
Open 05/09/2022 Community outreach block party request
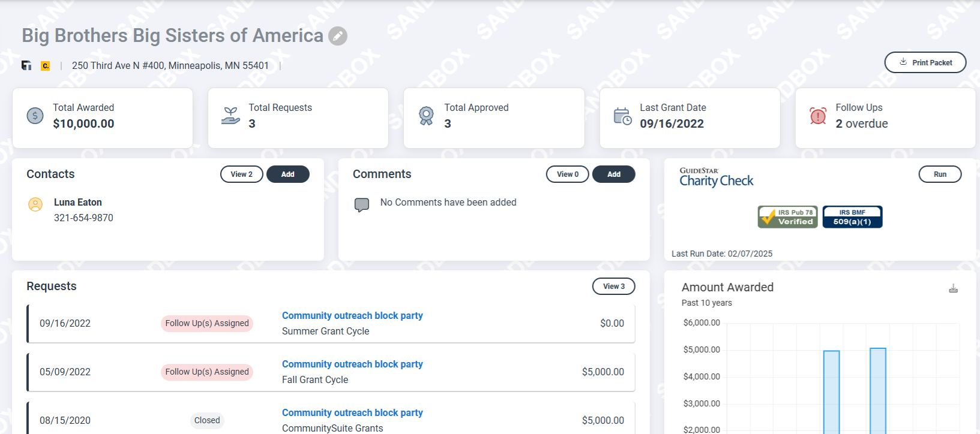click(x=352, y=364)
